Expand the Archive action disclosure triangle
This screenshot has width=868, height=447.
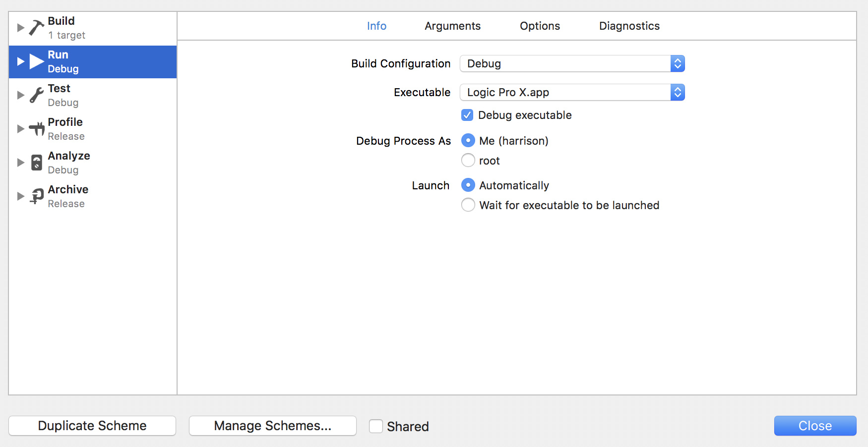(20, 196)
